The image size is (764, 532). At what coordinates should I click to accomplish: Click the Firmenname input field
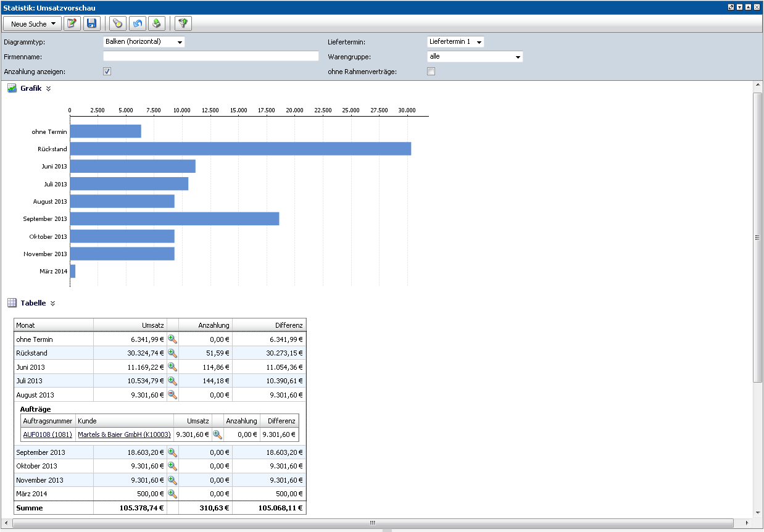(210, 56)
